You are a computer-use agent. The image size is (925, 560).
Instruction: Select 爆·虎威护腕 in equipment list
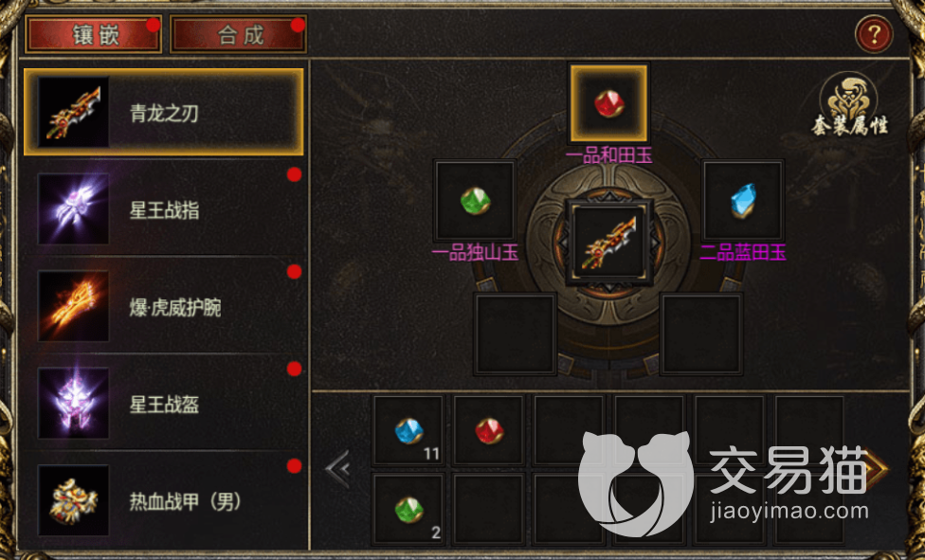coord(164,306)
